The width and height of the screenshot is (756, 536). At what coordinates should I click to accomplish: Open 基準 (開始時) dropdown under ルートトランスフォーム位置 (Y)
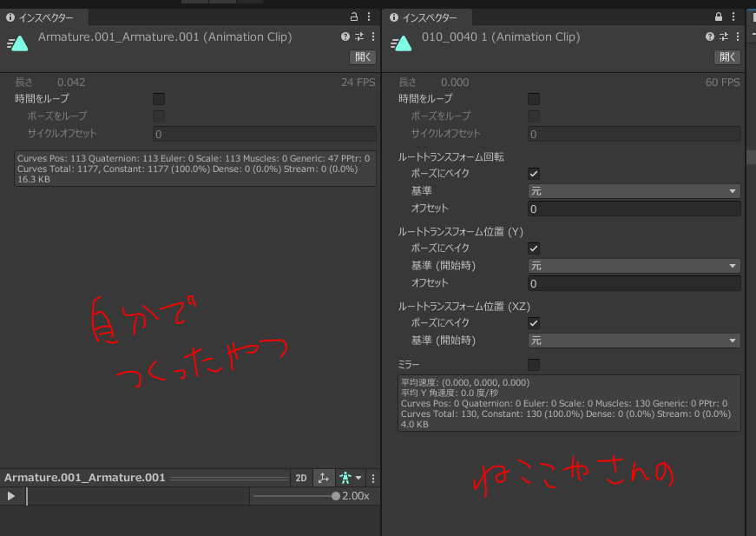click(634, 266)
